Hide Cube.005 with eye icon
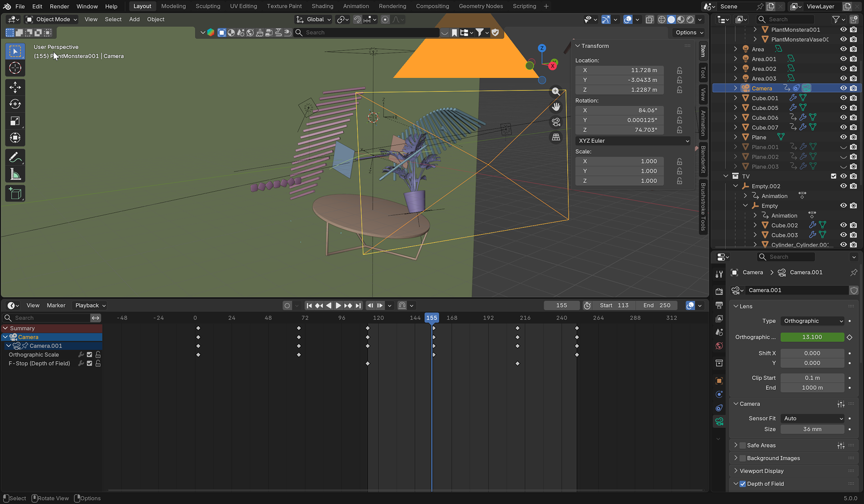Screen dimensions: 864x504 click(x=843, y=108)
